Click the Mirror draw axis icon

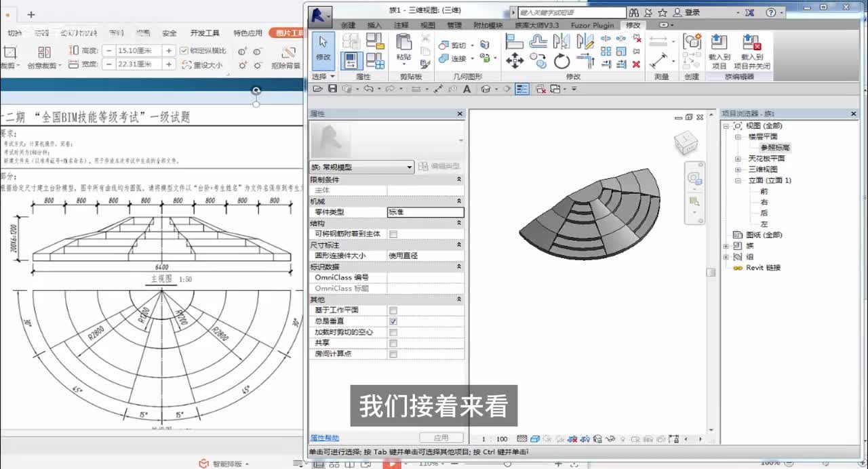[x=585, y=41]
